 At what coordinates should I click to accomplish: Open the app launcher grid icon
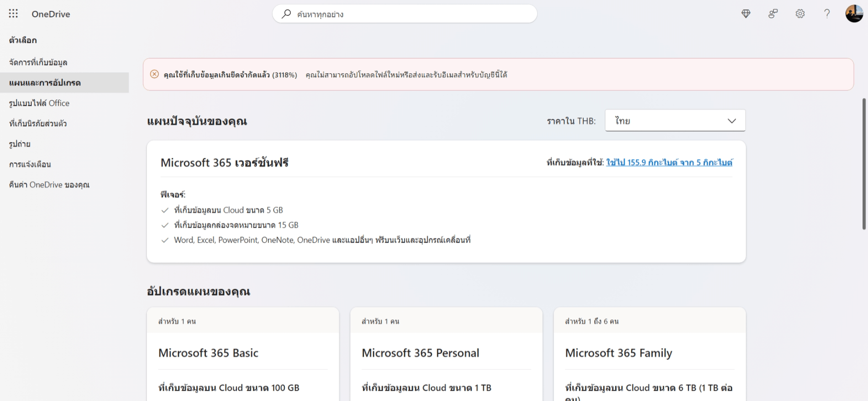click(x=13, y=14)
